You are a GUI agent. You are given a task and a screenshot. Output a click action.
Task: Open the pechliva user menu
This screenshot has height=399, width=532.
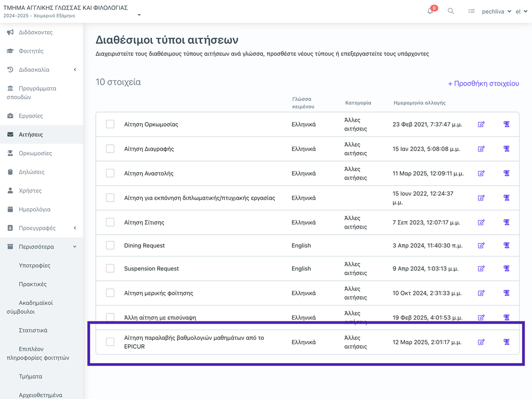(x=497, y=11)
